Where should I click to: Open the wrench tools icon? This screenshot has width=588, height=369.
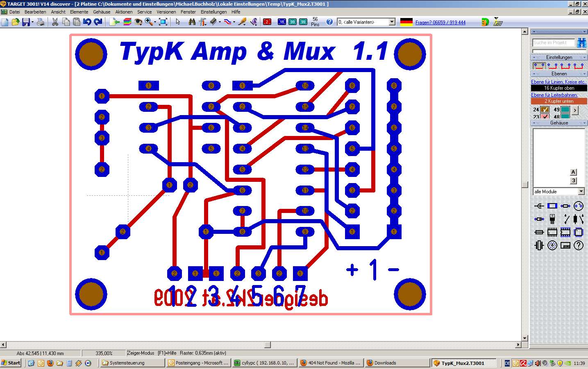coord(202,22)
